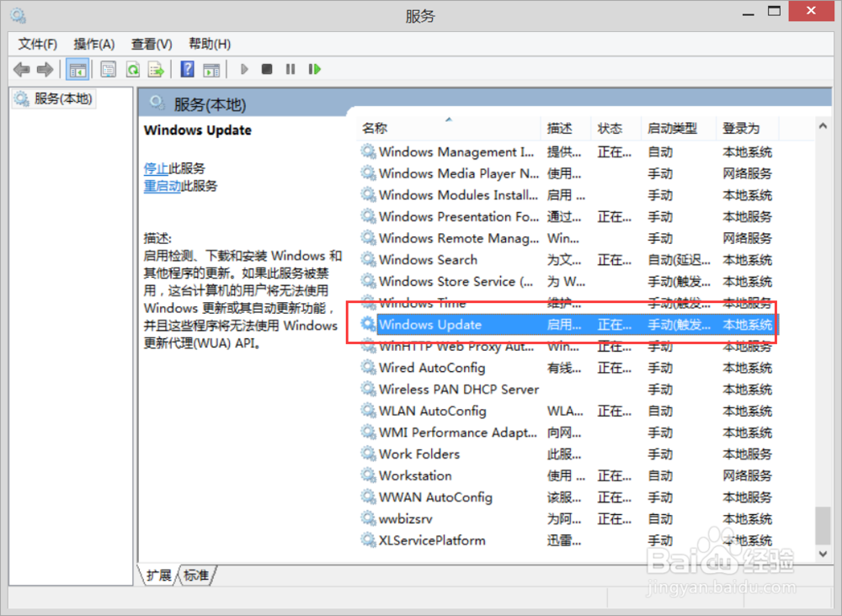Viewport: 842px width, 616px height.
Task: Click the gear icon of XLServicePlatform
Action: [369, 540]
